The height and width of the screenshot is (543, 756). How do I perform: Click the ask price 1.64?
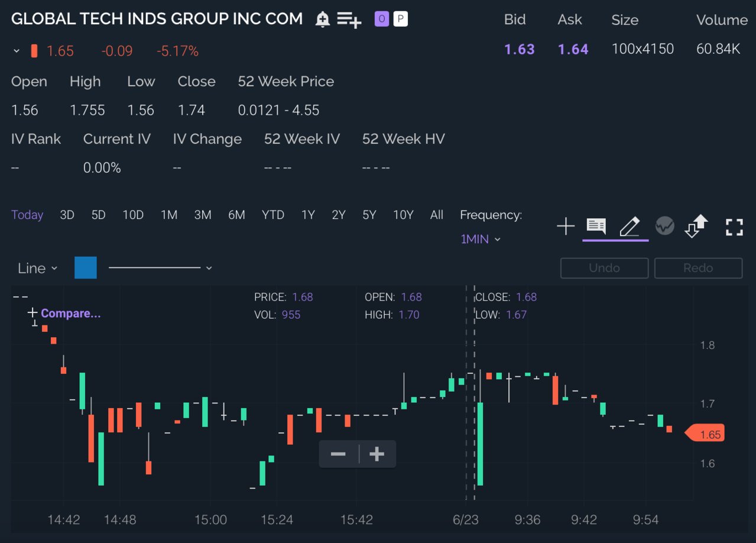[573, 49]
